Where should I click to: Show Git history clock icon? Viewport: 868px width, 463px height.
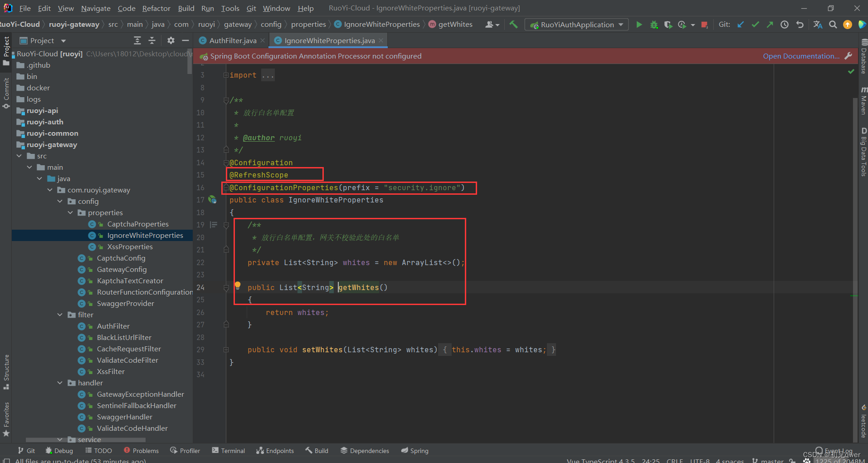coord(785,25)
